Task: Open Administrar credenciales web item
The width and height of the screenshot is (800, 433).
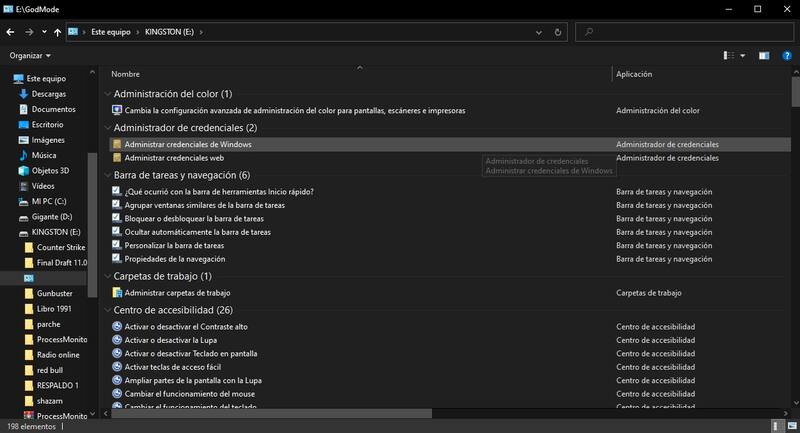Action: [174, 158]
